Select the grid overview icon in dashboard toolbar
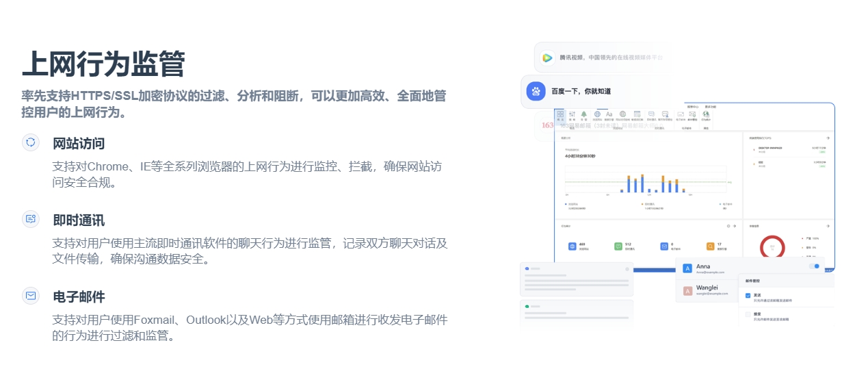Image resolution: width=868 pixels, height=382 pixels. pyautogui.click(x=560, y=114)
